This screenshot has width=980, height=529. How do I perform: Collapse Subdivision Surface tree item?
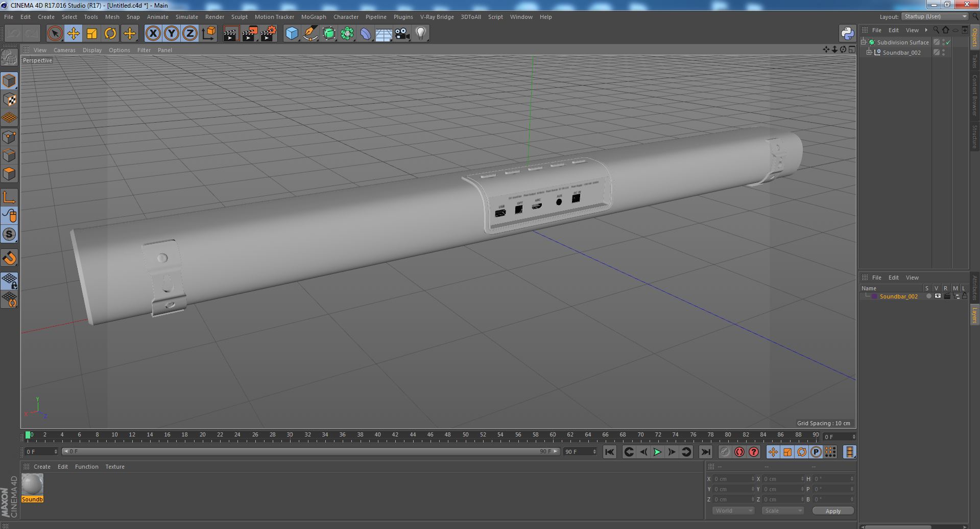(864, 42)
